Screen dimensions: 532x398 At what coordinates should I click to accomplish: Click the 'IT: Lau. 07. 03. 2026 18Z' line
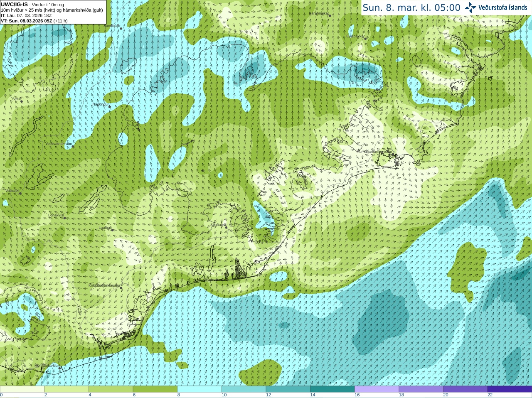tap(26, 15)
